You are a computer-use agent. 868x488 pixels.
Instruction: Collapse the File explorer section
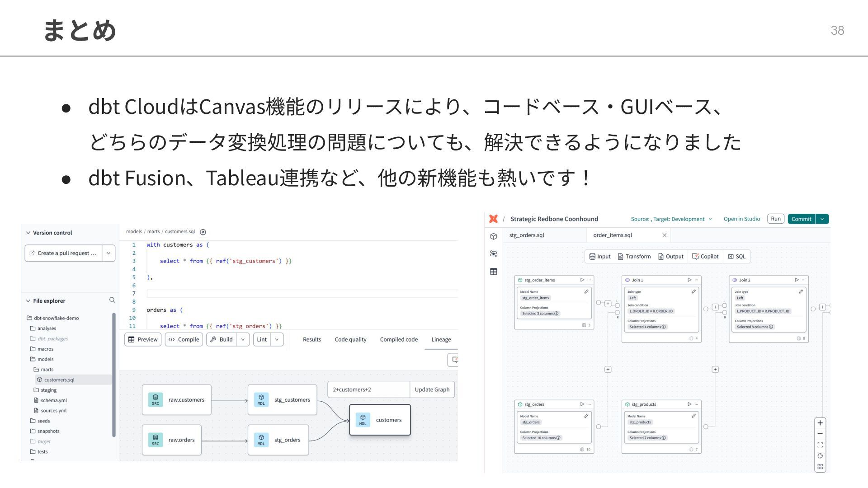(28, 301)
